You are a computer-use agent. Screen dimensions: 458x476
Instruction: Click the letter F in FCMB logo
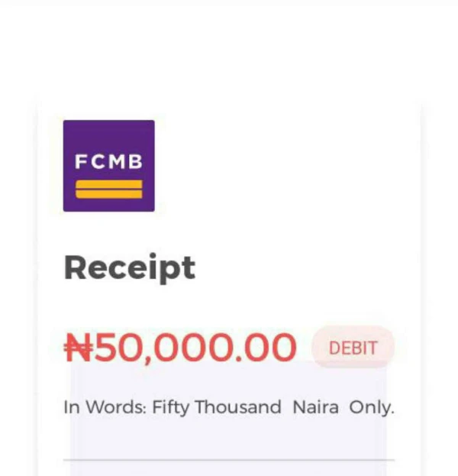pyautogui.click(x=81, y=161)
